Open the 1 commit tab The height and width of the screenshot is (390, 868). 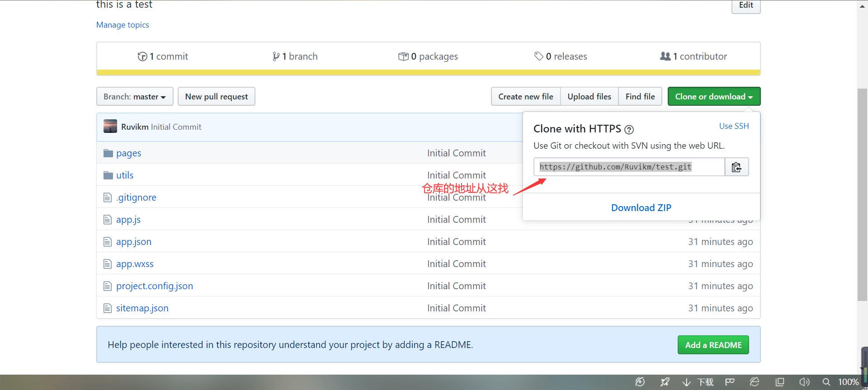163,56
